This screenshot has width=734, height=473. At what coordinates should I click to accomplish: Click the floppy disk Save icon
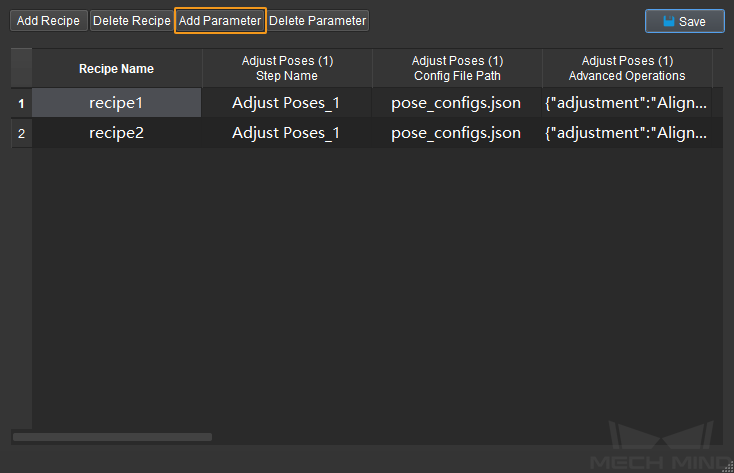coord(668,21)
